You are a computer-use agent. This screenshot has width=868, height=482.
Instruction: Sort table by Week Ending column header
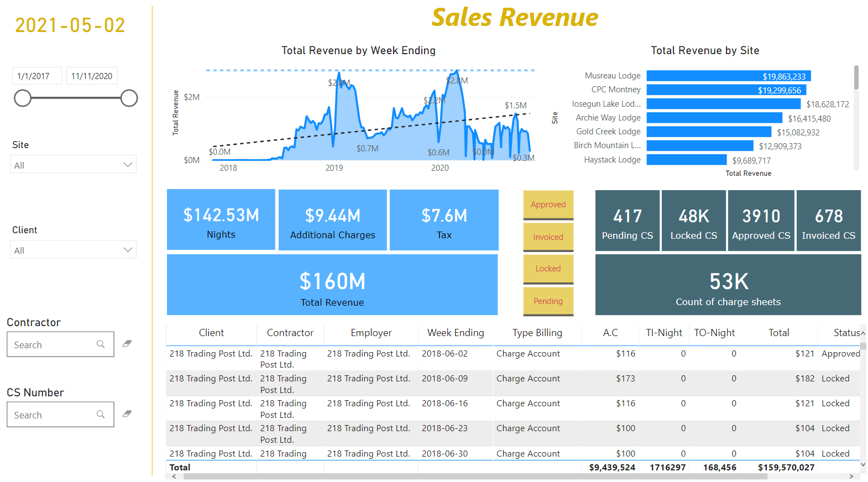coord(455,333)
